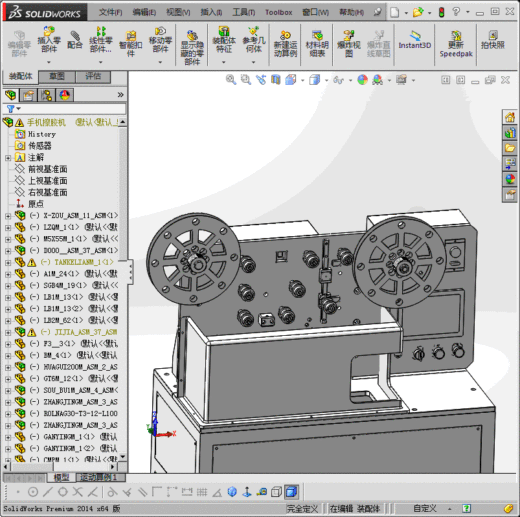Click the Take Snapshot (拍快照) icon
Viewport: 520px width, 517px height.
pyautogui.click(x=493, y=40)
